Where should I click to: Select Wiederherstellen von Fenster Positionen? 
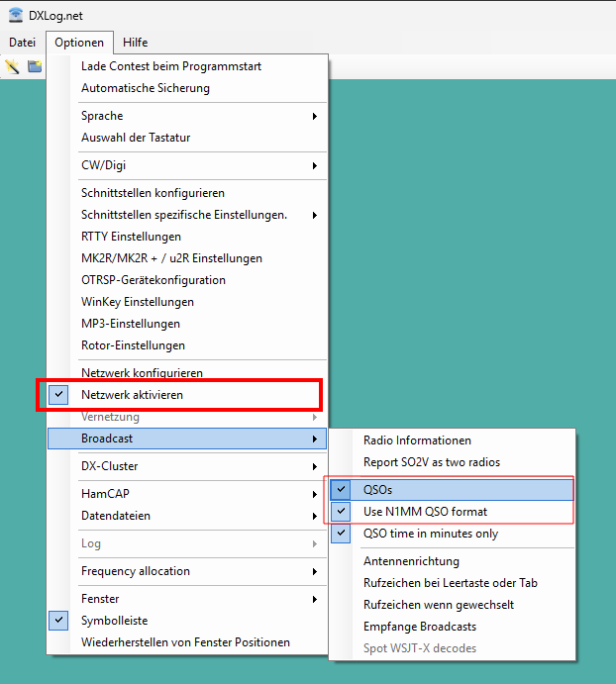(185, 642)
